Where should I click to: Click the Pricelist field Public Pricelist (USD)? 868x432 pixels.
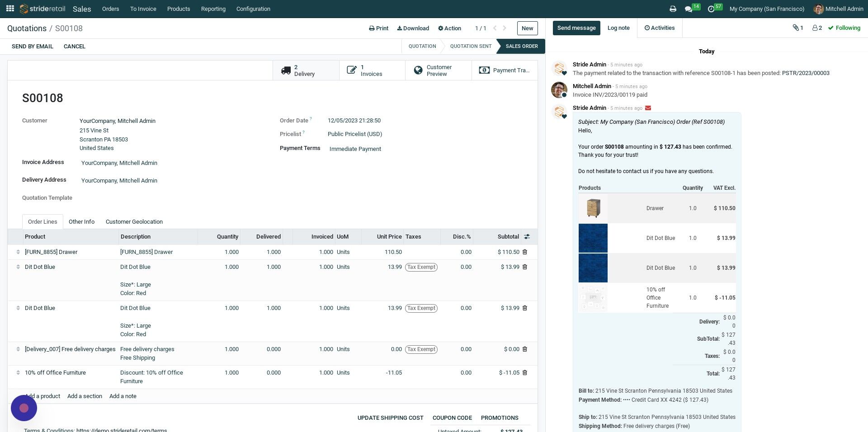[x=355, y=134]
